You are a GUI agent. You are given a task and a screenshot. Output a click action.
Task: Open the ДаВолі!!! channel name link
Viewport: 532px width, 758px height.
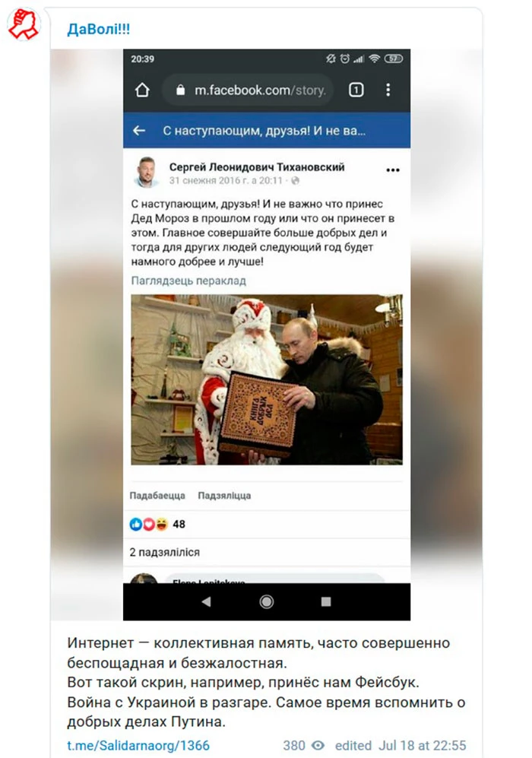coord(99,29)
